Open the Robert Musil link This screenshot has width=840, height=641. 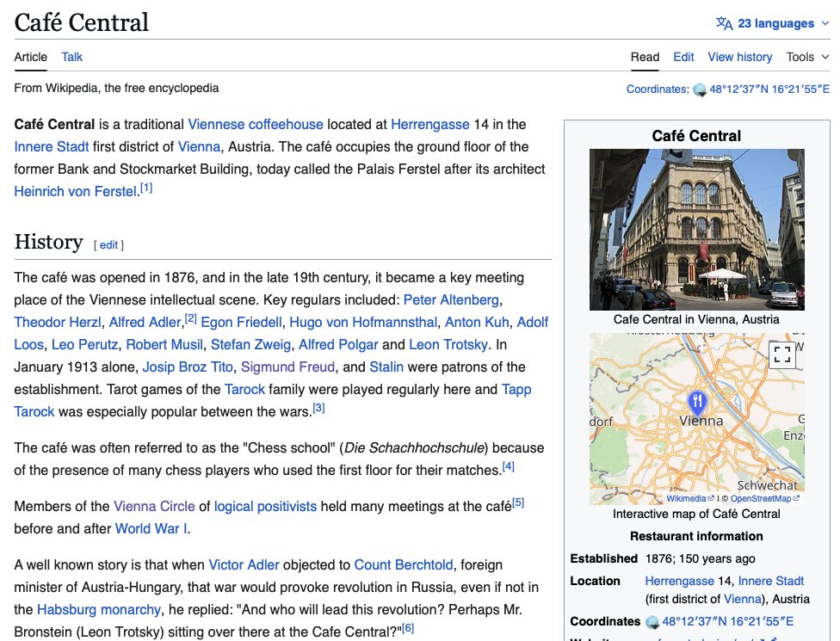(164, 344)
